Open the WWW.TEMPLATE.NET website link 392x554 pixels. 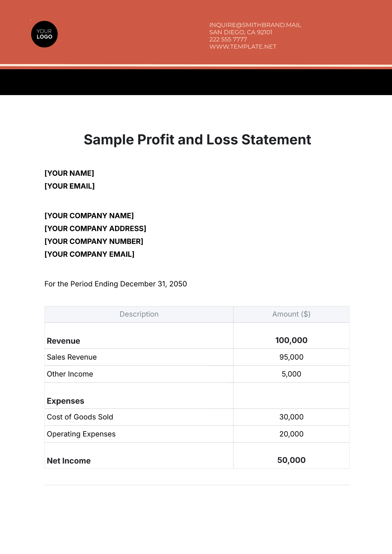[x=243, y=47]
